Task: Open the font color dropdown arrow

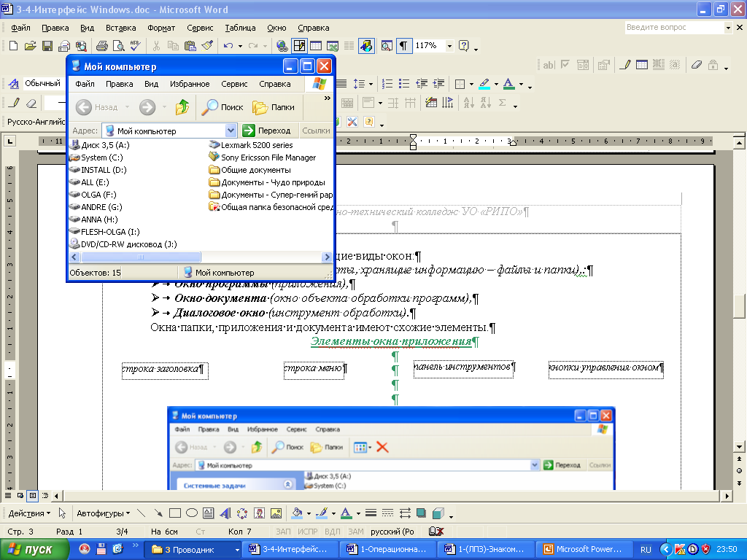Action: coord(521,84)
